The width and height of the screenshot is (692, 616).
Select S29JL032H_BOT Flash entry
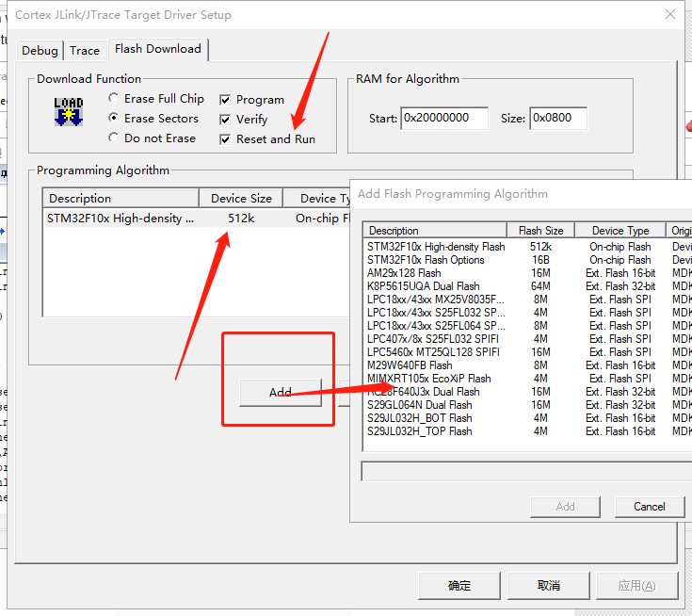(x=527, y=418)
